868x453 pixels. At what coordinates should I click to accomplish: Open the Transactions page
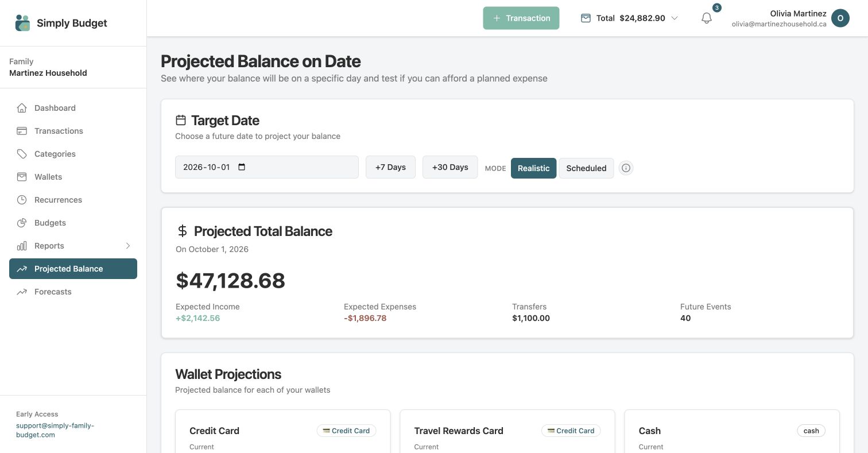[73, 131]
